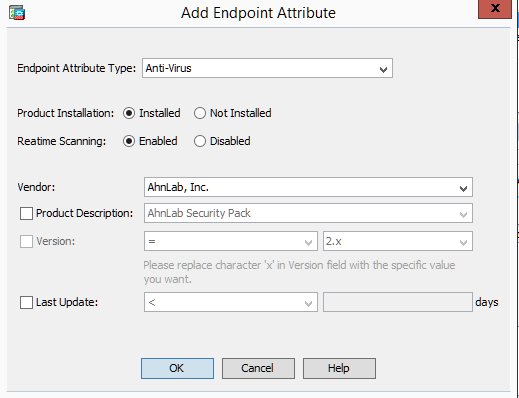Open Help for this dialog
The width and height of the screenshot is (519, 398).
coord(339,368)
